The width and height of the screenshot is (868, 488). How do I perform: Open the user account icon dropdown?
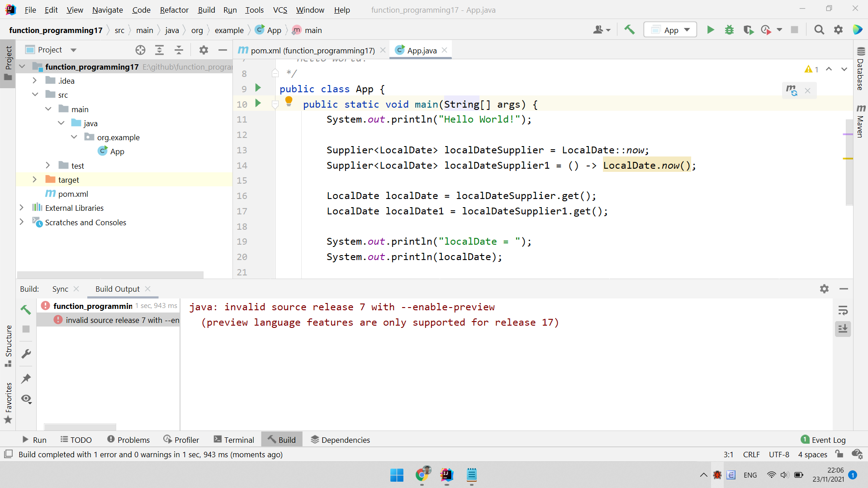click(602, 30)
